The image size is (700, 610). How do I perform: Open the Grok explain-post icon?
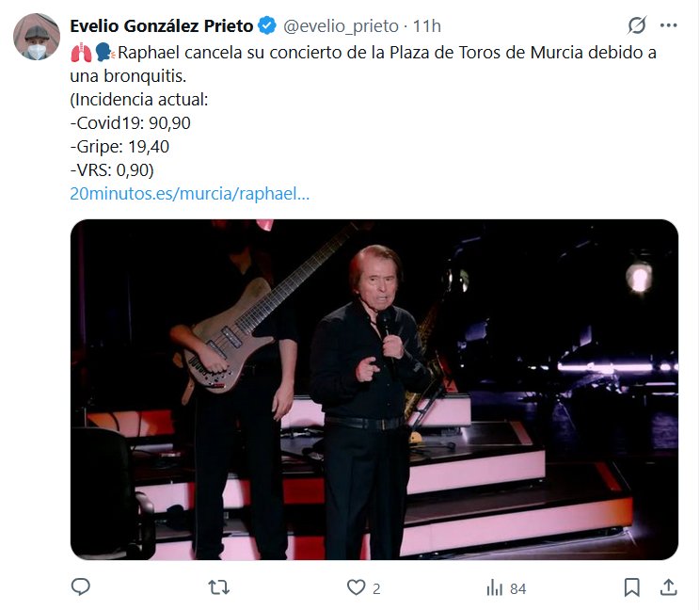[x=637, y=25]
